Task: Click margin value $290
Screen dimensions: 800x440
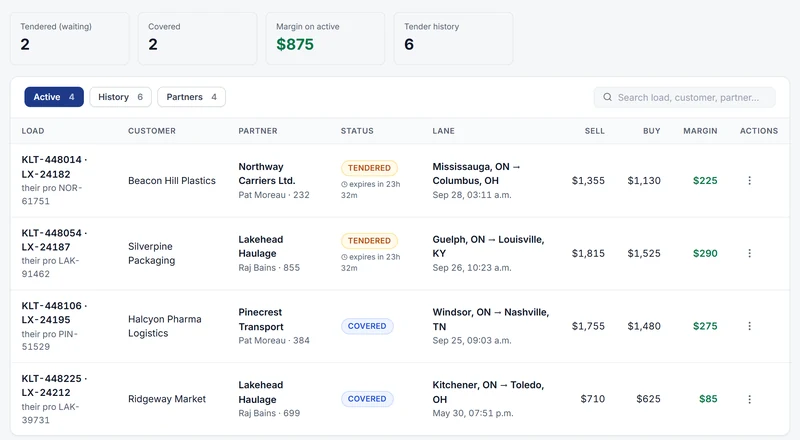Action: (x=705, y=253)
